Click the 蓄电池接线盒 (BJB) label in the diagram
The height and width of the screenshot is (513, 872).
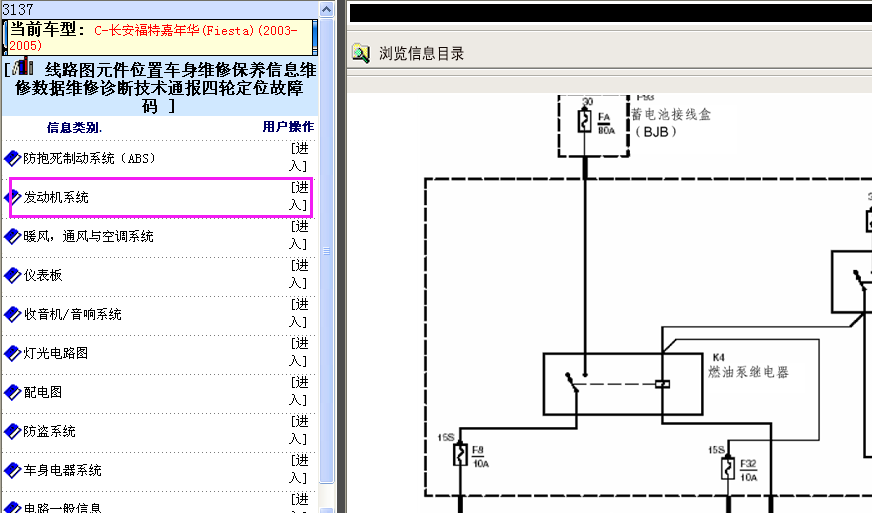coord(671,123)
